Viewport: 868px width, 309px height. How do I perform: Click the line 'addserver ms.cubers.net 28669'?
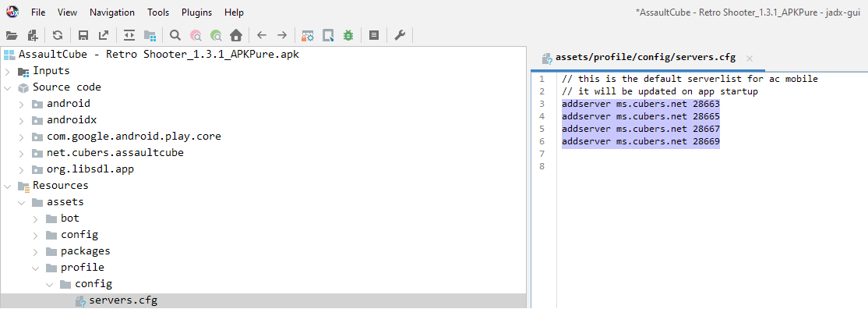640,141
